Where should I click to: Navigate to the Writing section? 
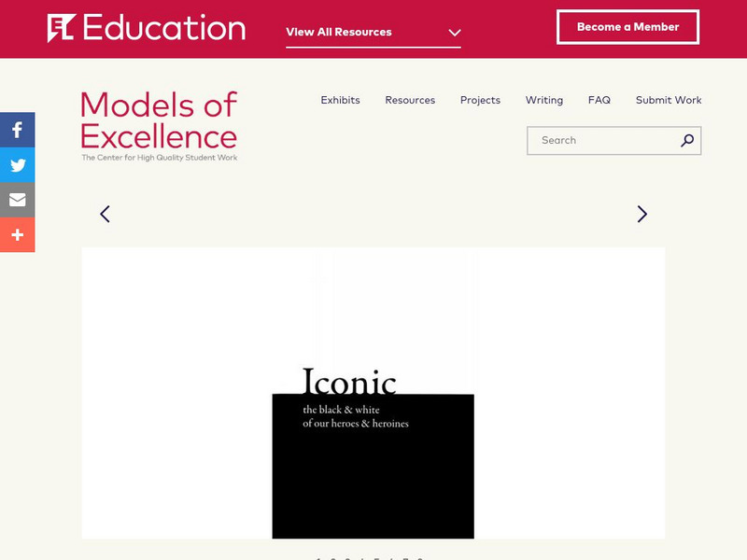coord(543,100)
